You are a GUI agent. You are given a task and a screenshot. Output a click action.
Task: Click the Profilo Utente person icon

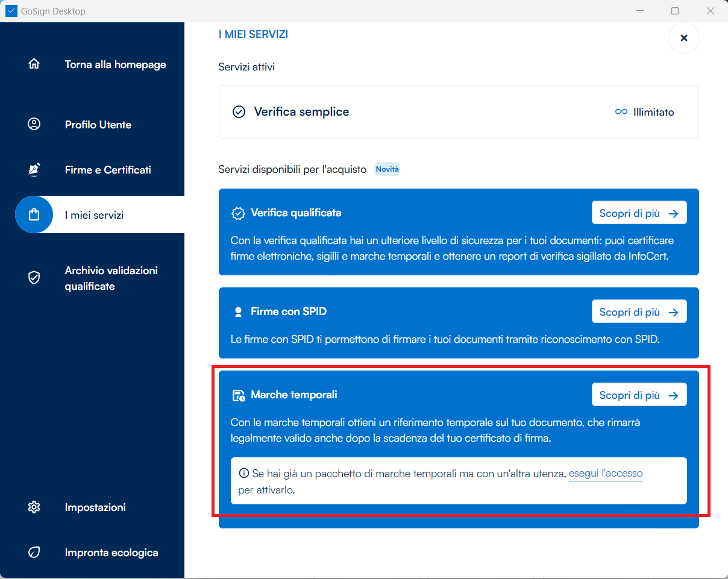pos(34,124)
